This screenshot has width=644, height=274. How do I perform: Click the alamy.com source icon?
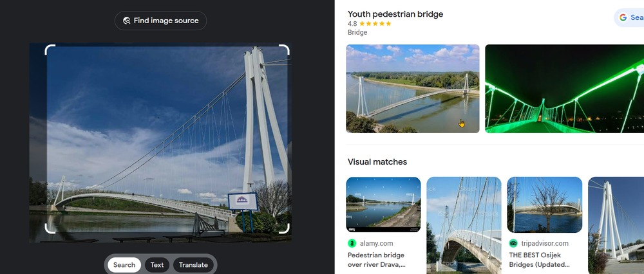(x=352, y=243)
